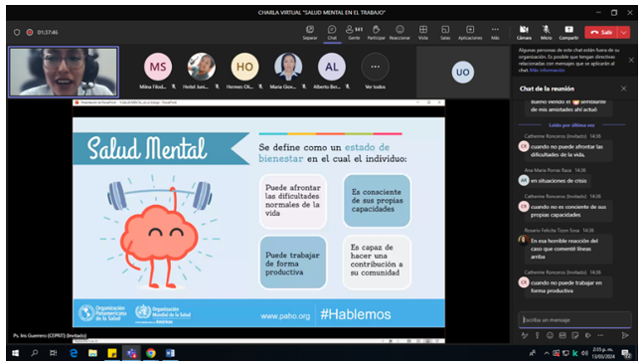Click Heidi participant photo
Viewport: 644px width, 363px height.
point(201,67)
